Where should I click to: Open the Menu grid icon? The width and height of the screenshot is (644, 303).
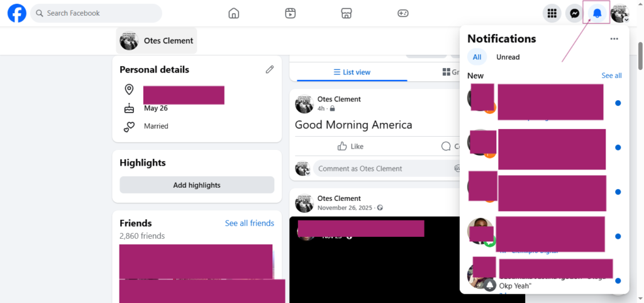[552, 14]
